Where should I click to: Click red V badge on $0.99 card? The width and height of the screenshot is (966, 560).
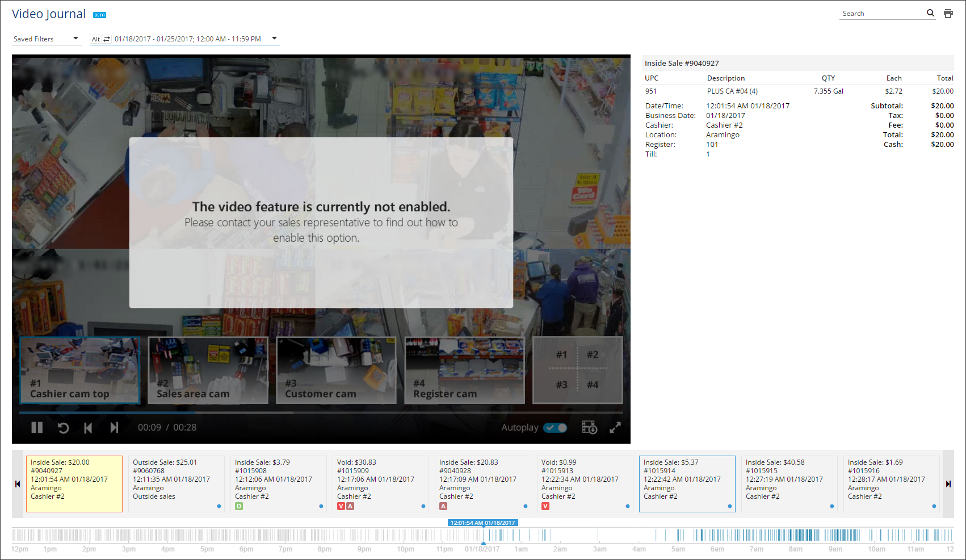(x=545, y=506)
